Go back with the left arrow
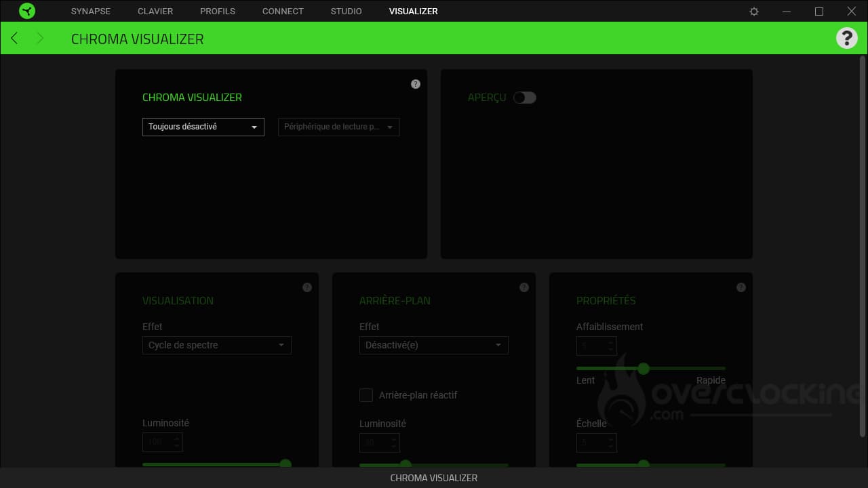868x488 pixels. 14,38
